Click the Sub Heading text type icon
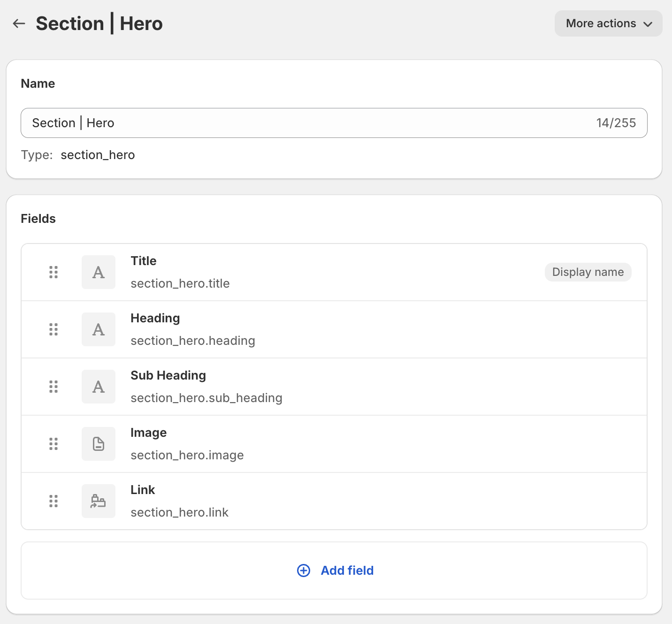 pyautogui.click(x=99, y=386)
